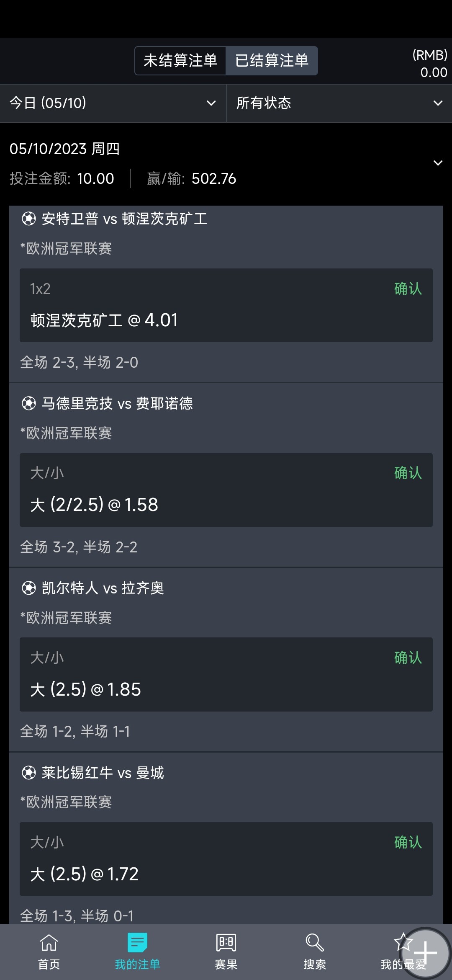Tap soccer ball icon beside 马德里竞技 match
The height and width of the screenshot is (980, 452).
tap(29, 403)
